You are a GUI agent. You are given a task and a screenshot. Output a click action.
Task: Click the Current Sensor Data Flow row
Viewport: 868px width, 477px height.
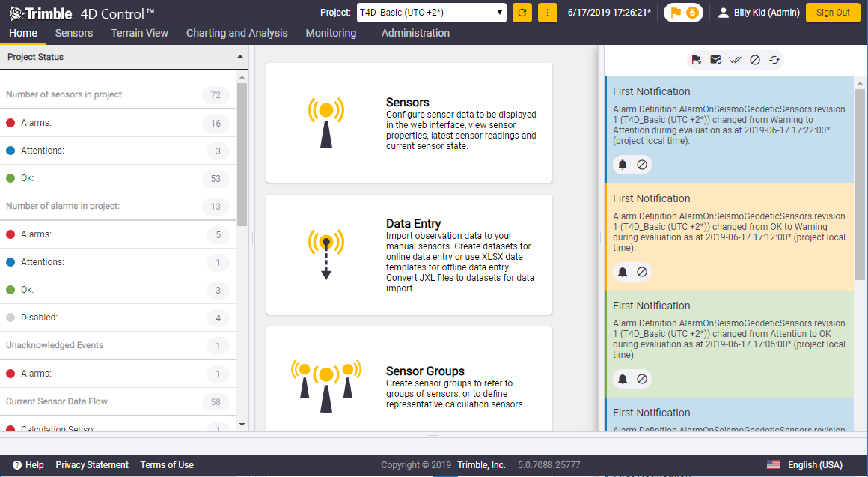click(x=118, y=401)
